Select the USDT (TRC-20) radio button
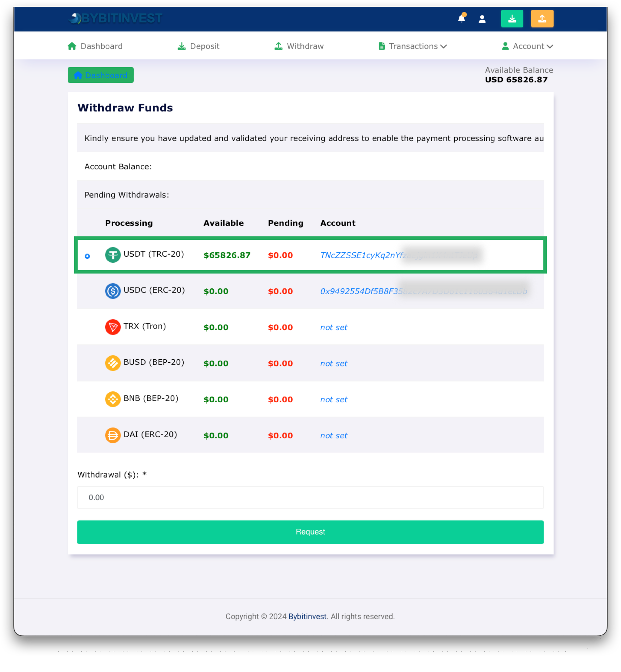The image size is (621, 672). pyautogui.click(x=87, y=256)
